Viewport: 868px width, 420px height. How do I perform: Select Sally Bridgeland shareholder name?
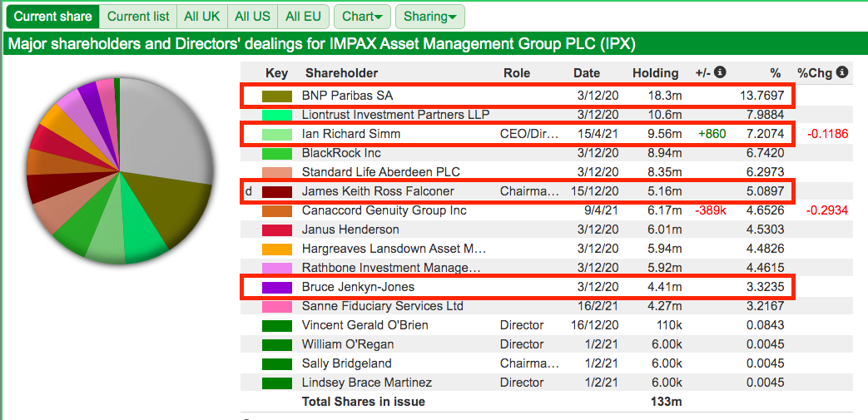point(346,364)
